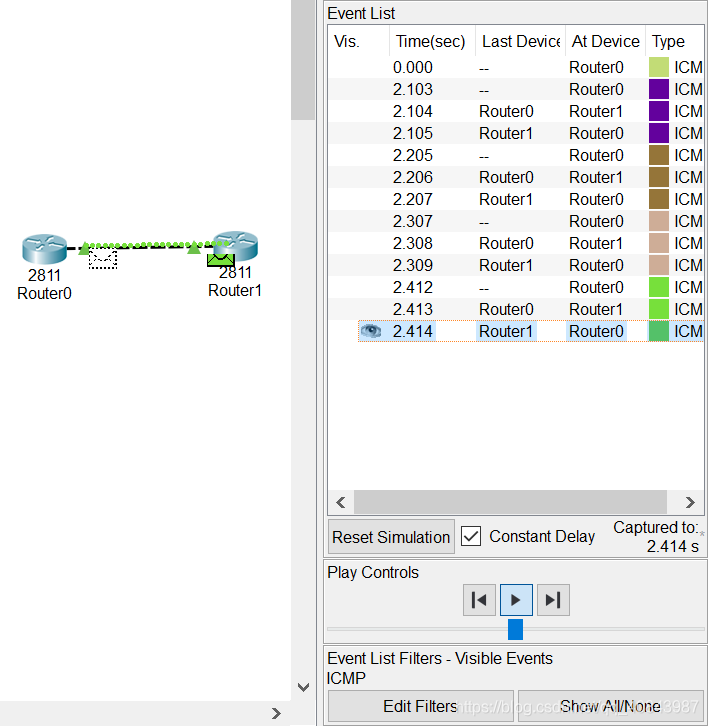
Task: Open the Edit Filters button
Action: pyautogui.click(x=420, y=706)
